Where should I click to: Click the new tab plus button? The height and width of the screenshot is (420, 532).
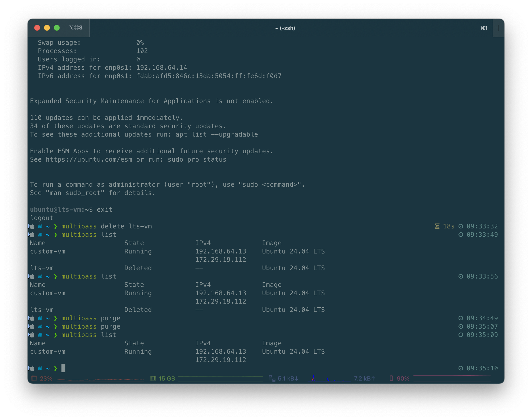click(498, 28)
